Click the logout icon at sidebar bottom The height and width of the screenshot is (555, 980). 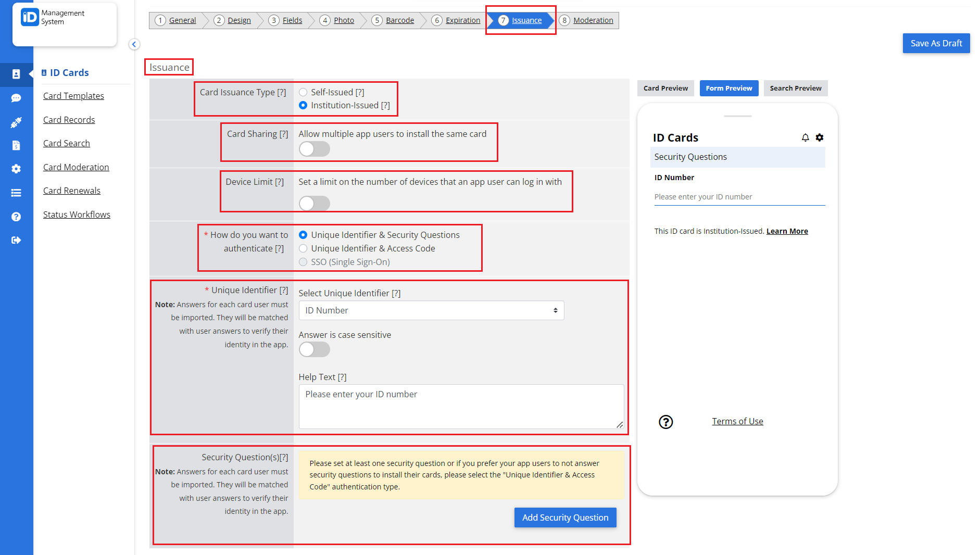pos(17,240)
